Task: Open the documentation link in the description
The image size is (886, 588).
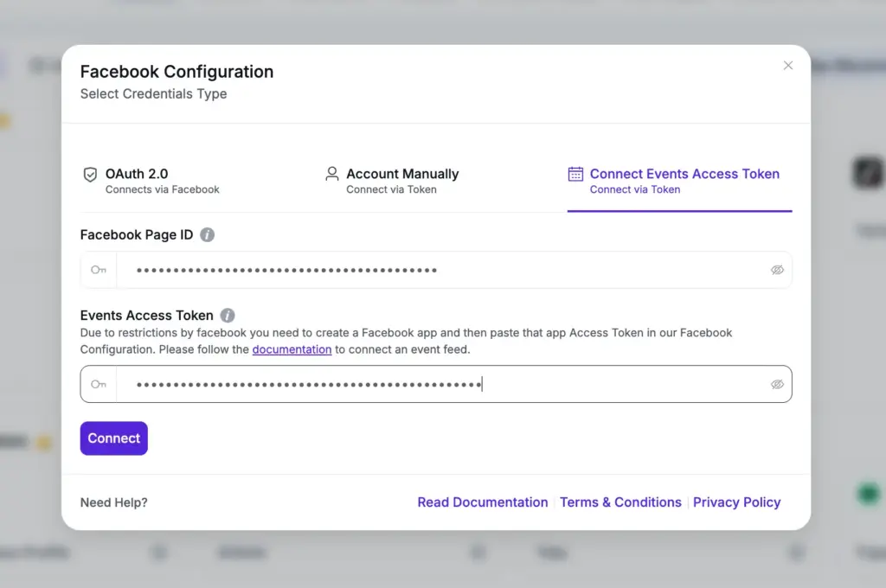Action: [x=292, y=349]
